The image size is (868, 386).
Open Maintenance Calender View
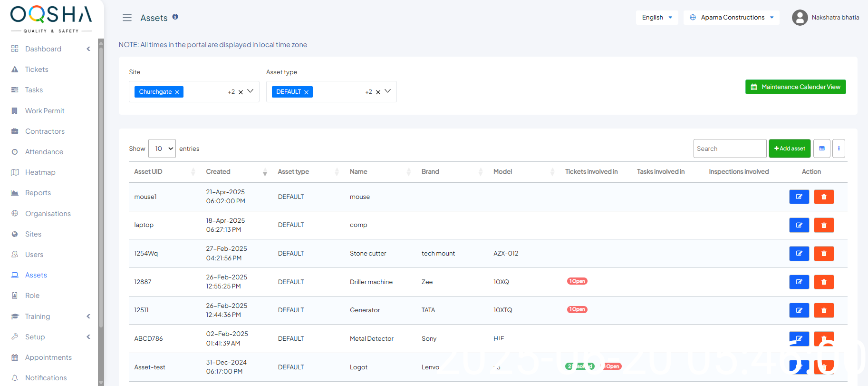(795, 87)
